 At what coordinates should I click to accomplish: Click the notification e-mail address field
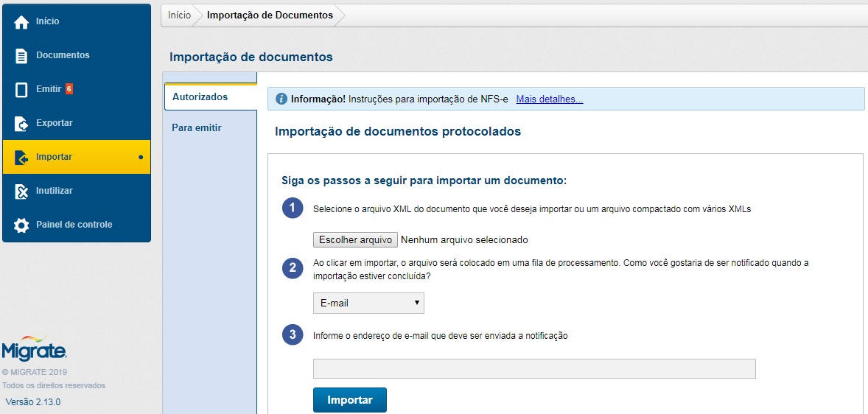534,368
